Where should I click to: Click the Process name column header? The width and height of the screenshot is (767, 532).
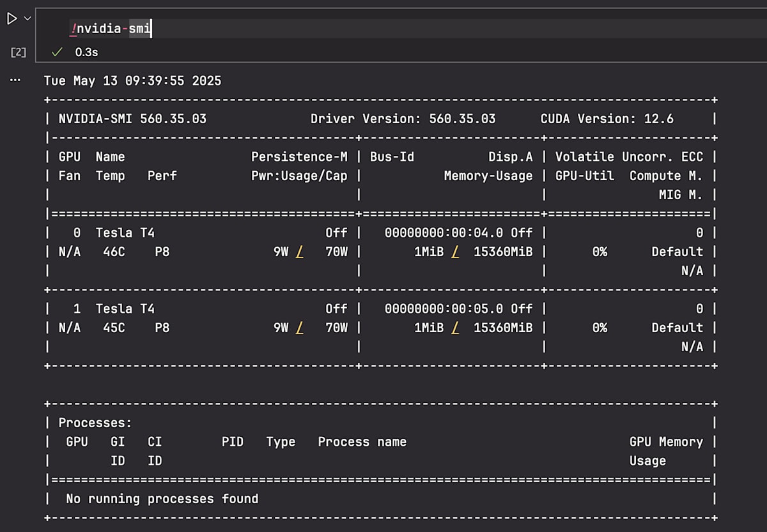[362, 442]
